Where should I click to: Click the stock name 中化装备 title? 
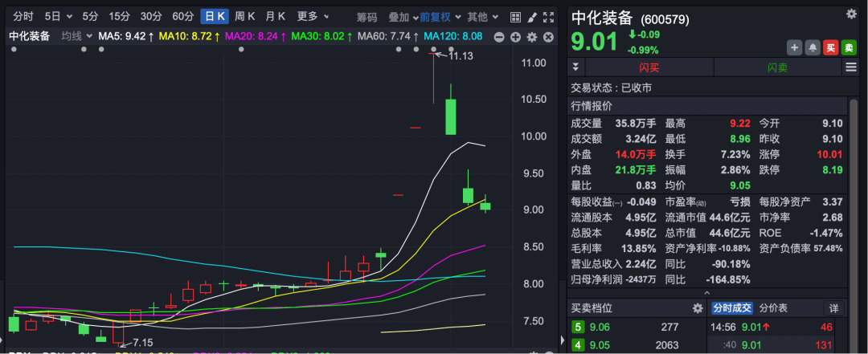click(602, 18)
